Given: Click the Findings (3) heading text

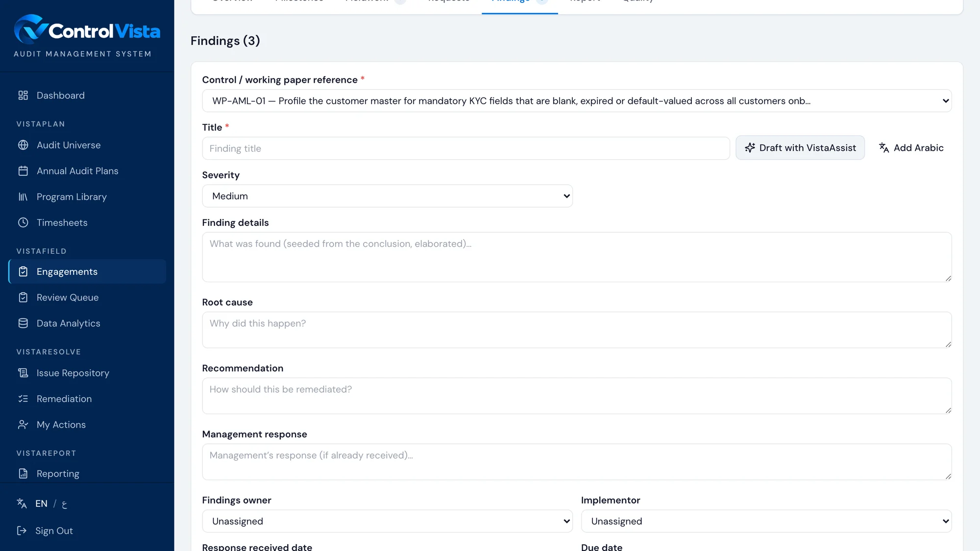Looking at the screenshot, I should point(225,41).
